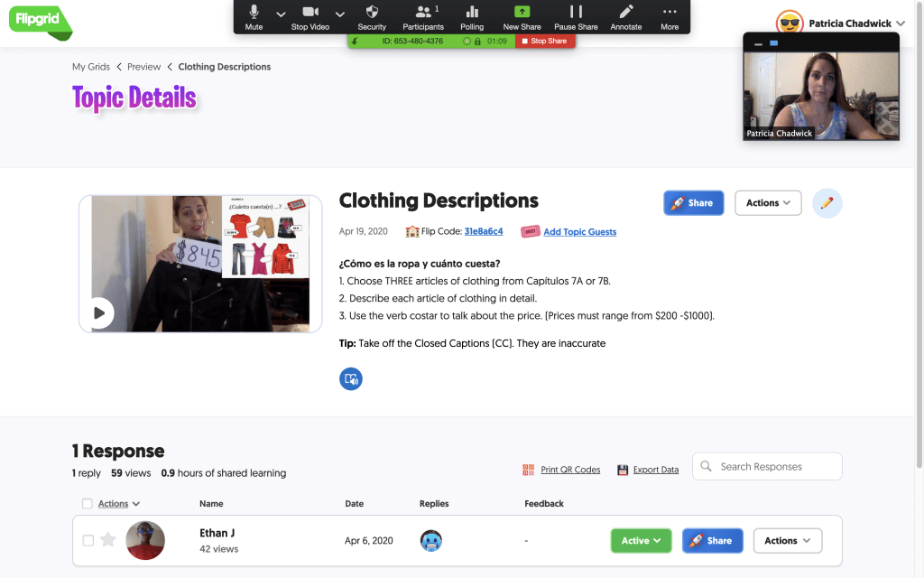
Task: Click the Mute microphone icon in Zoom toolbar
Action: pyautogui.click(x=254, y=12)
